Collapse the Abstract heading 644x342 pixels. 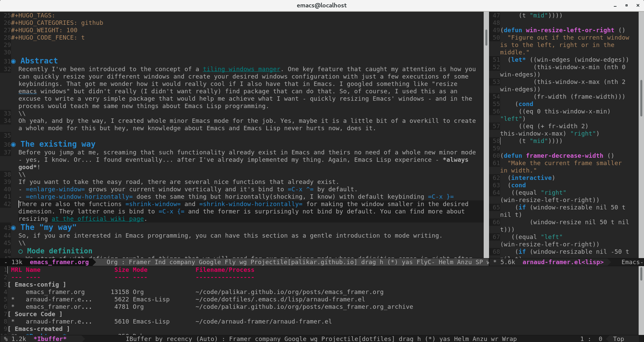click(x=39, y=61)
